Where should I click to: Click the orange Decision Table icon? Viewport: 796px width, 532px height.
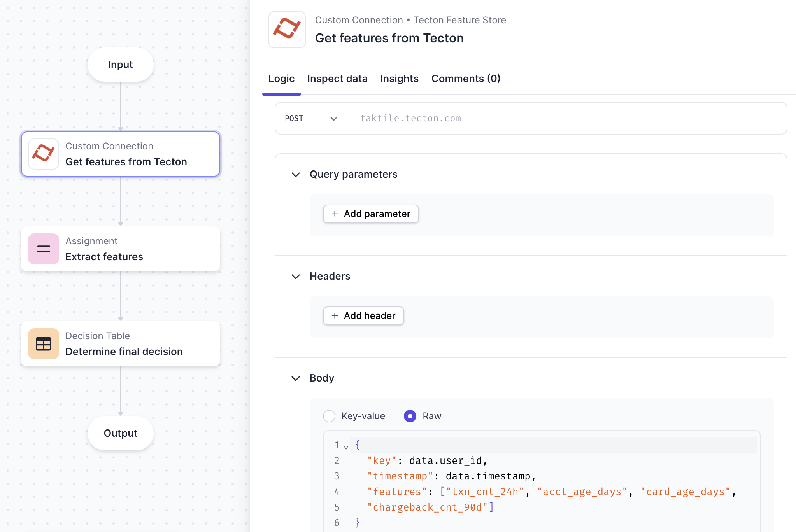click(43, 344)
